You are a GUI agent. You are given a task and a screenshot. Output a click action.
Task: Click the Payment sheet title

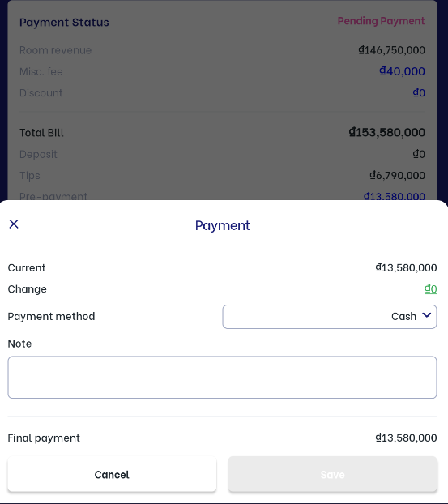coord(223,225)
